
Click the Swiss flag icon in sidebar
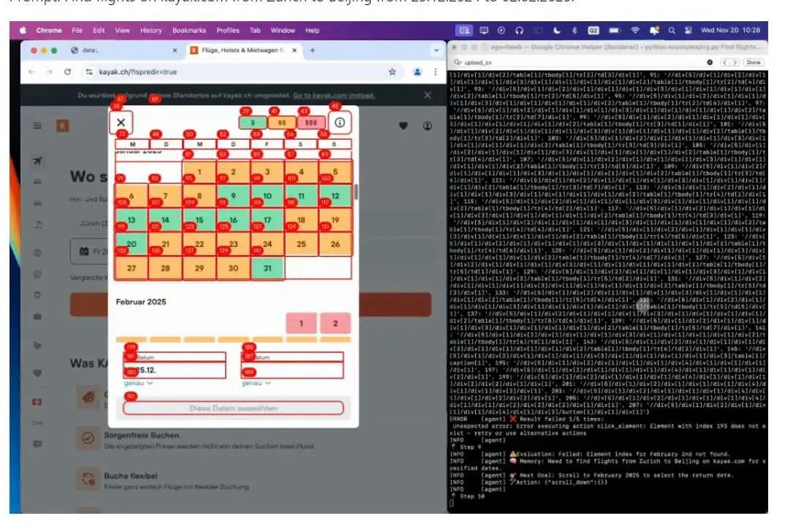tap(37, 402)
